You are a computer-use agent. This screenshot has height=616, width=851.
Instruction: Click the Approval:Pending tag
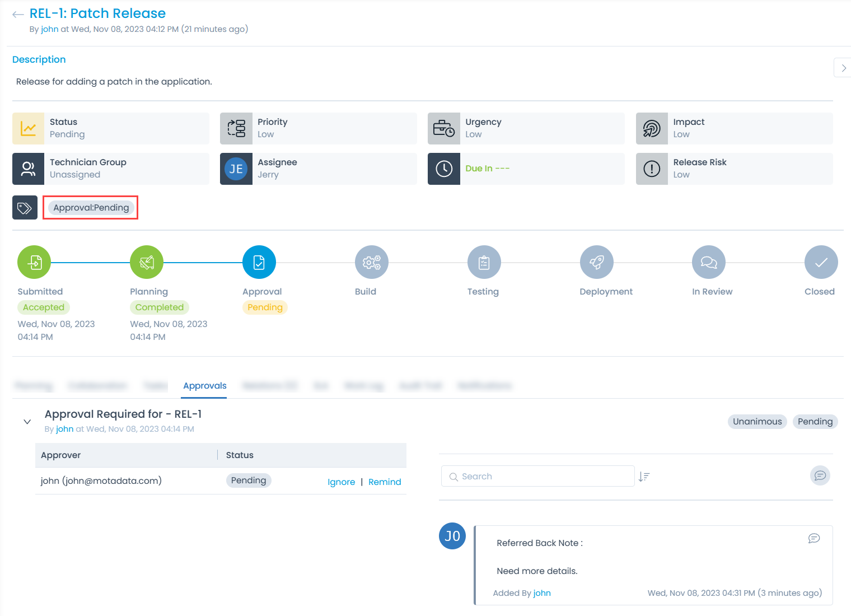pyautogui.click(x=91, y=208)
